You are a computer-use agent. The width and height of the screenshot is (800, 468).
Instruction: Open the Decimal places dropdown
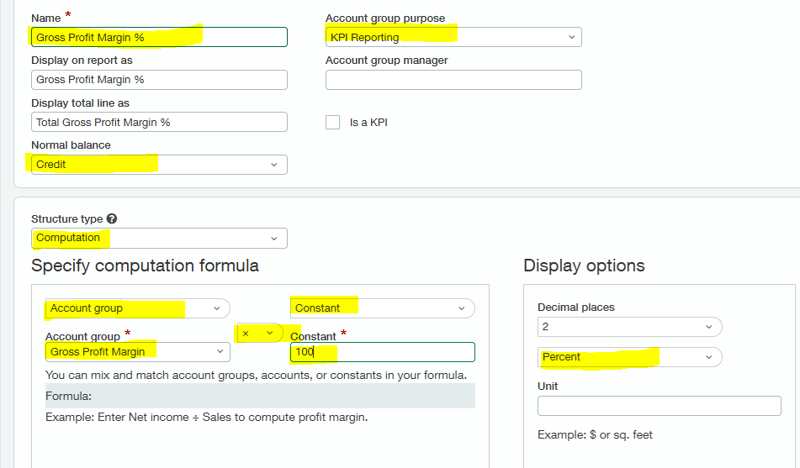click(629, 327)
